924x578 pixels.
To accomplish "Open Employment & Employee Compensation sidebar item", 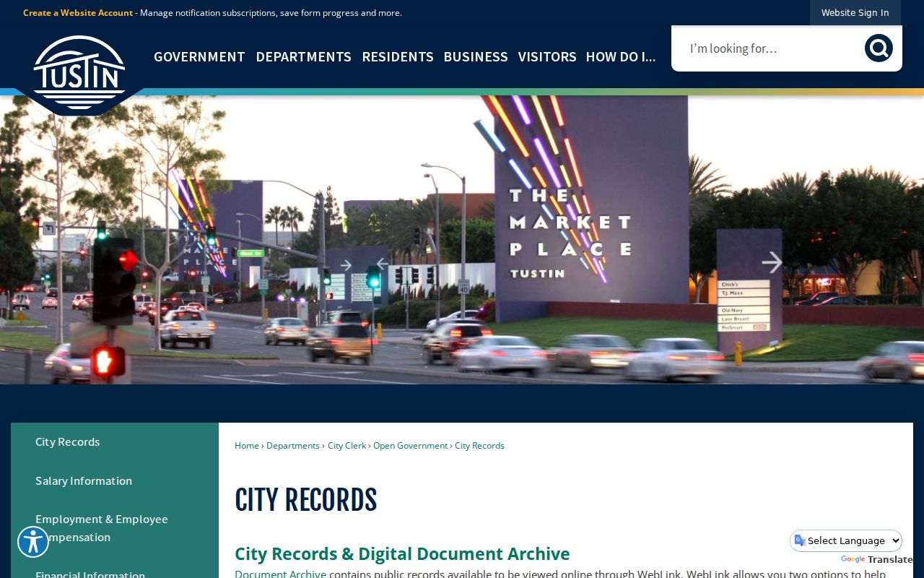I will [x=115, y=528].
